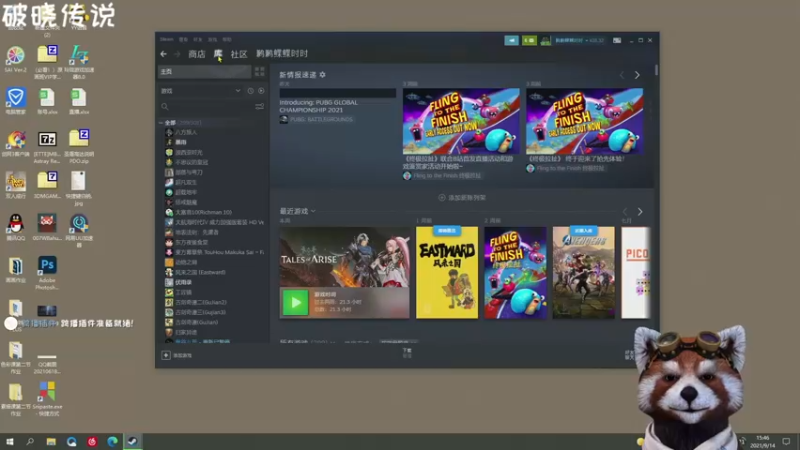800x450 pixels.
Task: Open the profile tab next to 社区
Action: point(282,54)
